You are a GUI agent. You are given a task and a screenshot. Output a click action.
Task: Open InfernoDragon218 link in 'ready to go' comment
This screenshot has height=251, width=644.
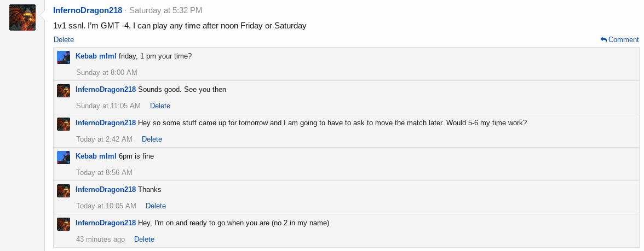pos(105,223)
